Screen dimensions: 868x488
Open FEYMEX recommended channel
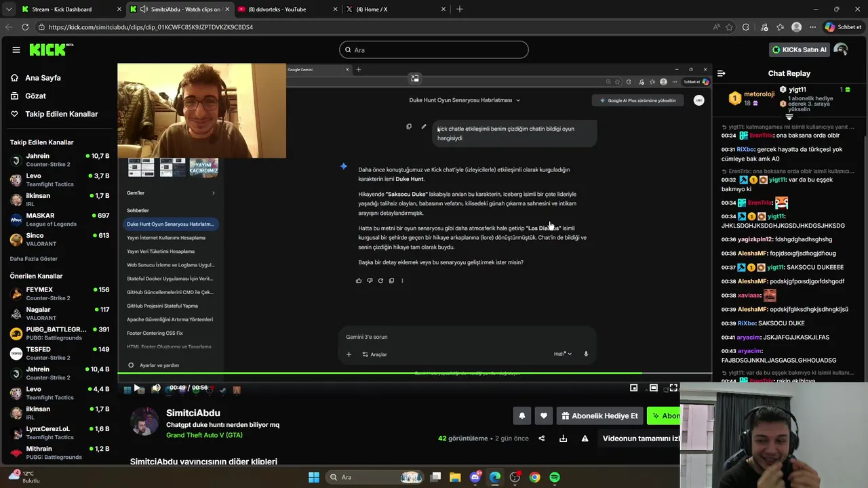tap(58, 293)
